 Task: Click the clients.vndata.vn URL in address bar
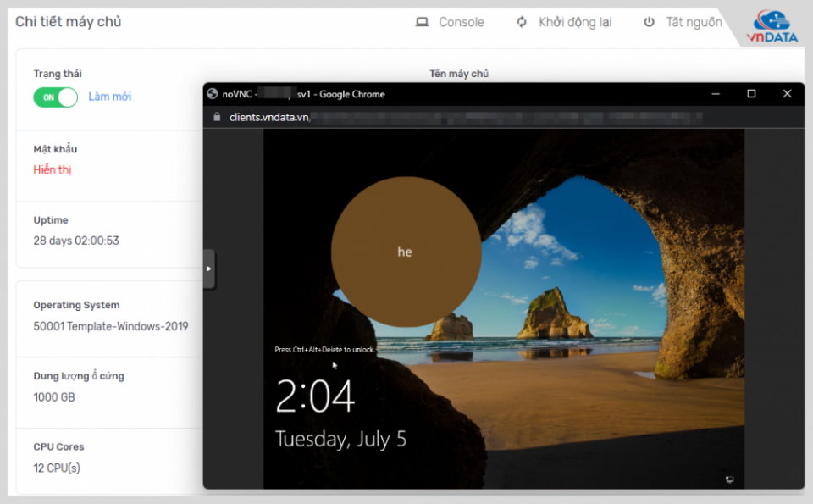click(x=269, y=117)
